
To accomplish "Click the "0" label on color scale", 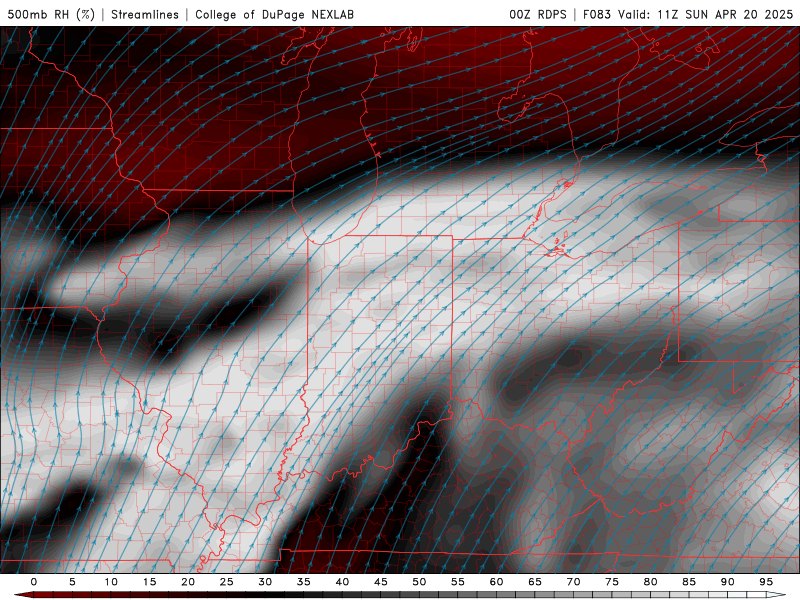I will click(x=34, y=582).
